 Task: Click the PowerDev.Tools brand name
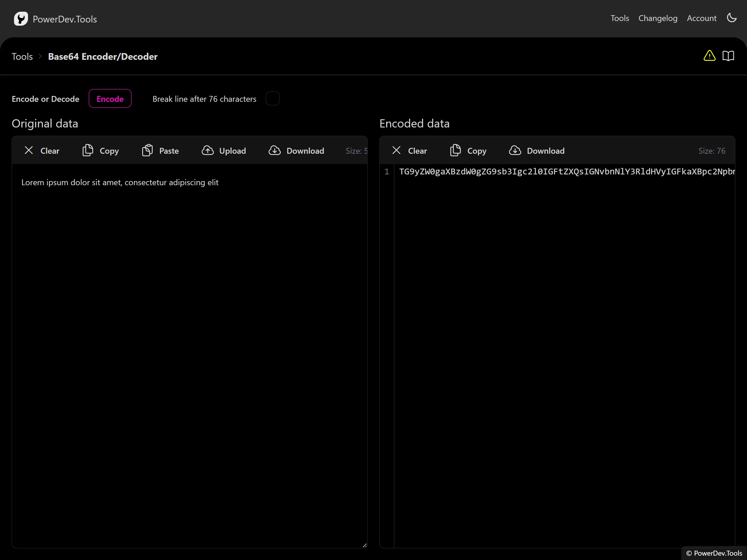coord(65,19)
